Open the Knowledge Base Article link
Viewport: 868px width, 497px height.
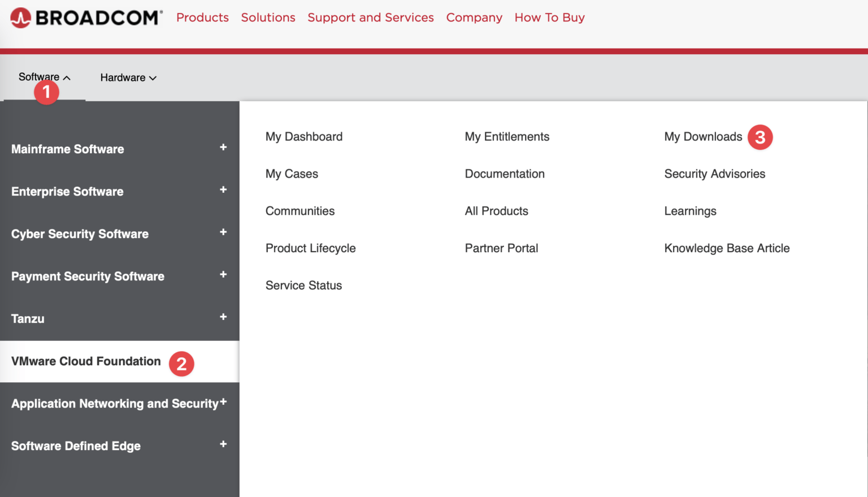[727, 248]
